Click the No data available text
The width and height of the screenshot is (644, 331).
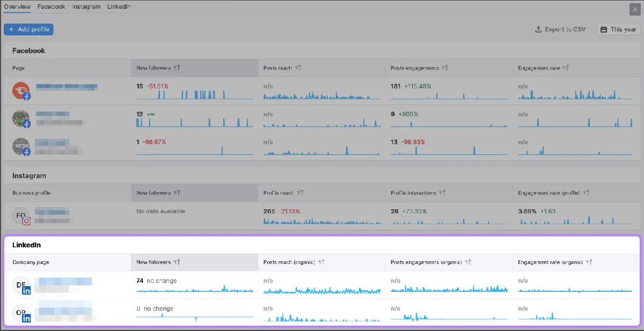pos(161,211)
